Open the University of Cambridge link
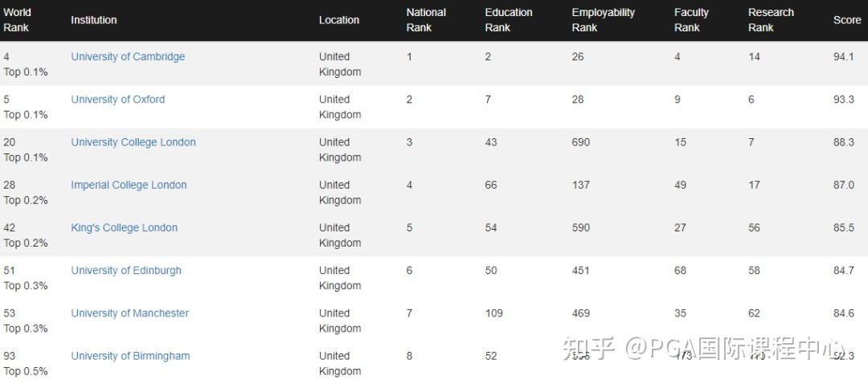868x384 pixels. 128,57
